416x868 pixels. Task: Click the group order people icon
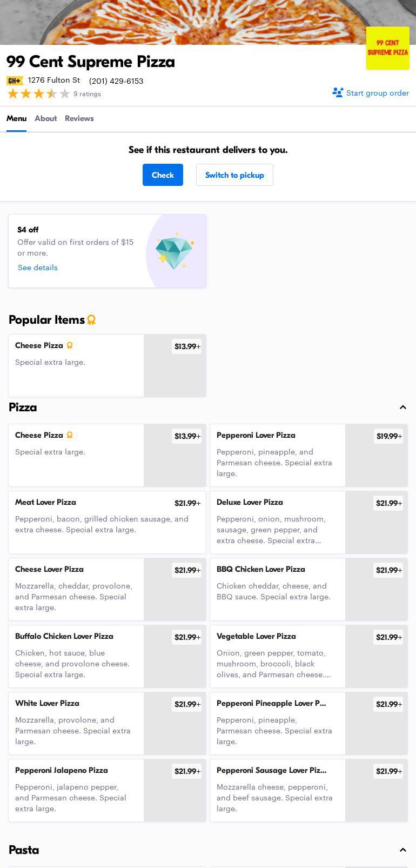coord(338,92)
